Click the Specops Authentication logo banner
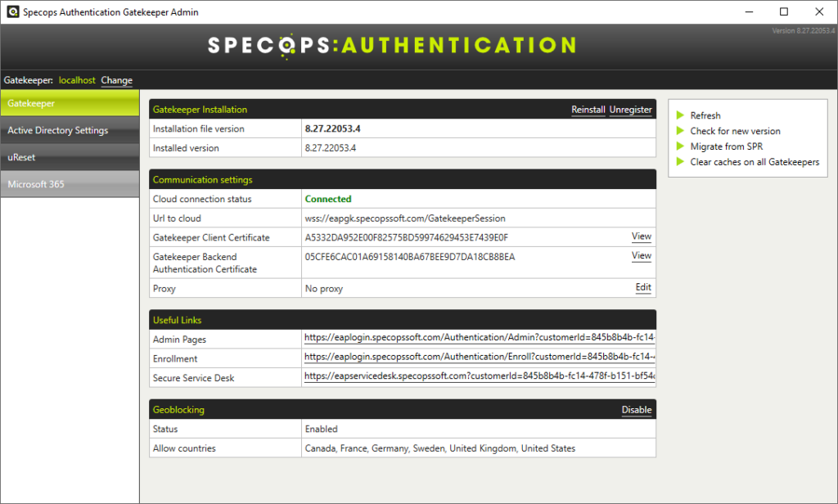 [392, 46]
